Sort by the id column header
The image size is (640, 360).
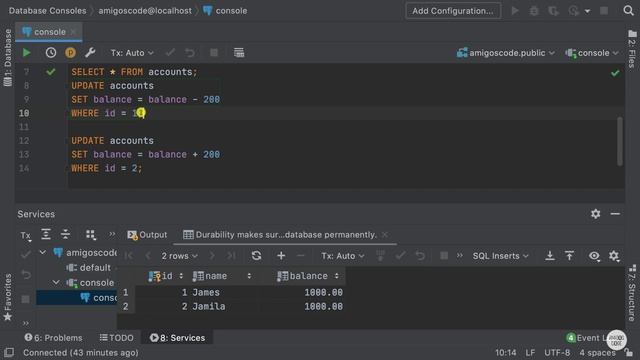coord(166,276)
